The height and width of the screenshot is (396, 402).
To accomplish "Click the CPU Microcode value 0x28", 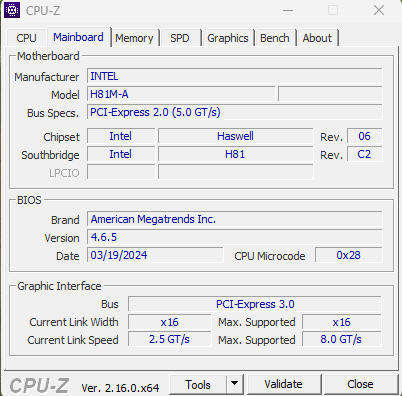I will (348, 255).
